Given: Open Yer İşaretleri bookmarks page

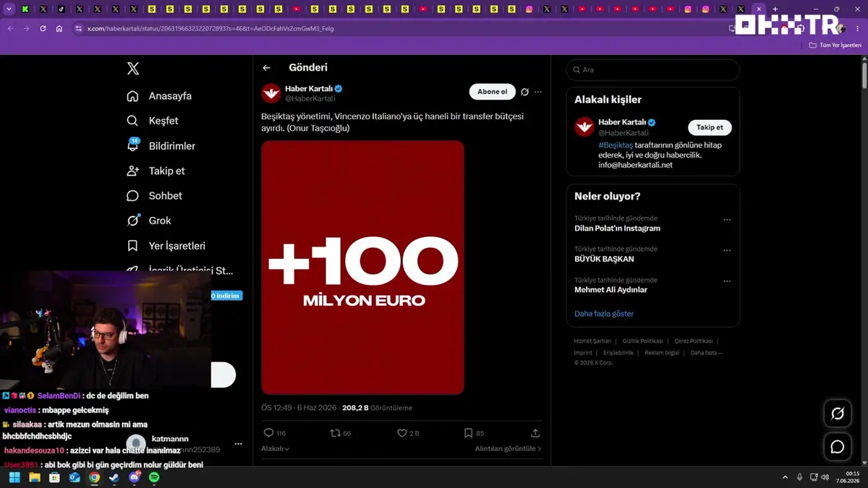Looking at the screenshot, I should tap(166, 246).
